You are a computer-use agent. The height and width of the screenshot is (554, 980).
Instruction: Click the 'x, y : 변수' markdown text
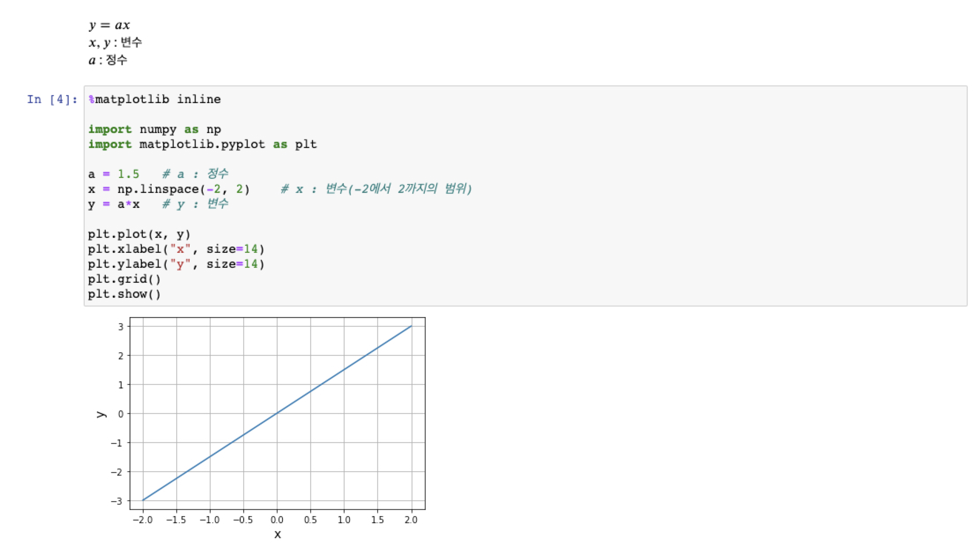(115, 43)
